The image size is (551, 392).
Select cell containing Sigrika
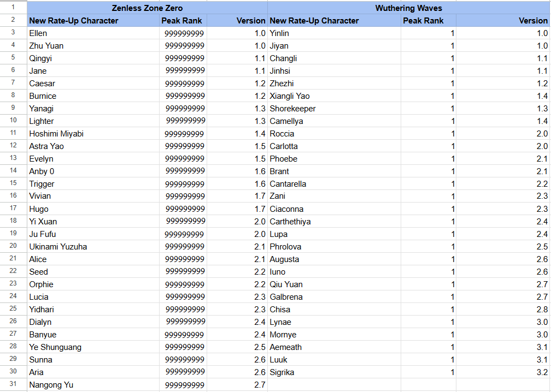click(334, 372)
